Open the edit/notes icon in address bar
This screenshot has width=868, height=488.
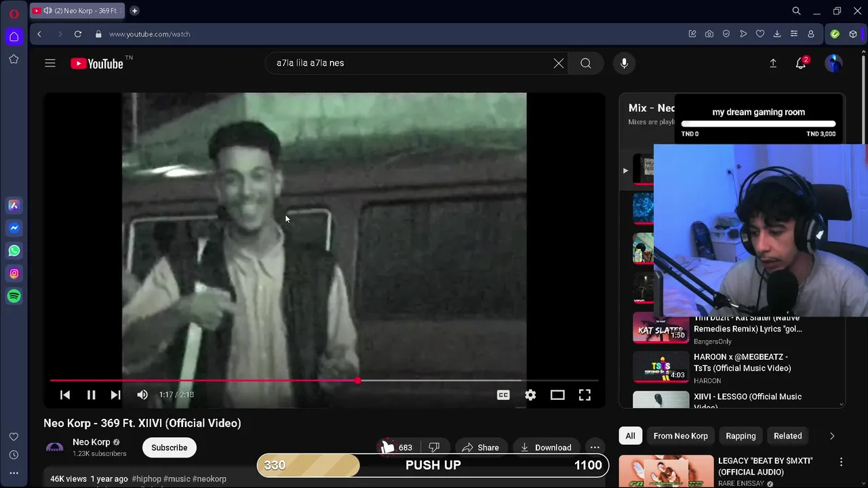(692, 34)
